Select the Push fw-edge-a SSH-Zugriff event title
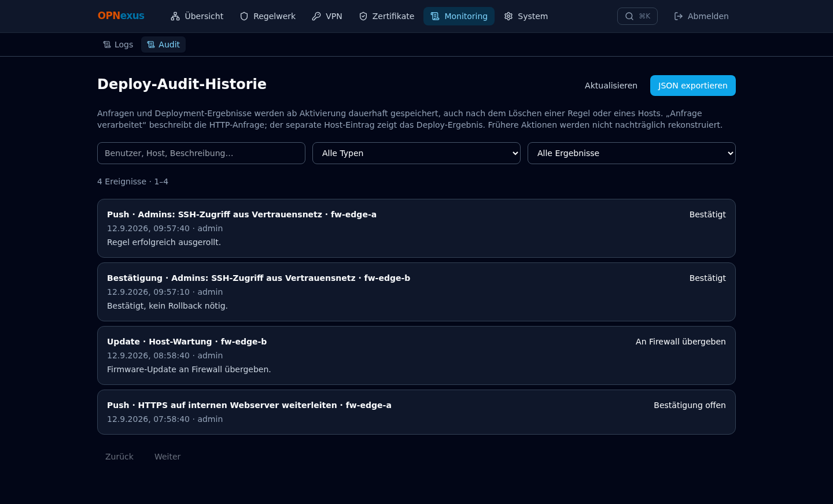 [242, 214]
